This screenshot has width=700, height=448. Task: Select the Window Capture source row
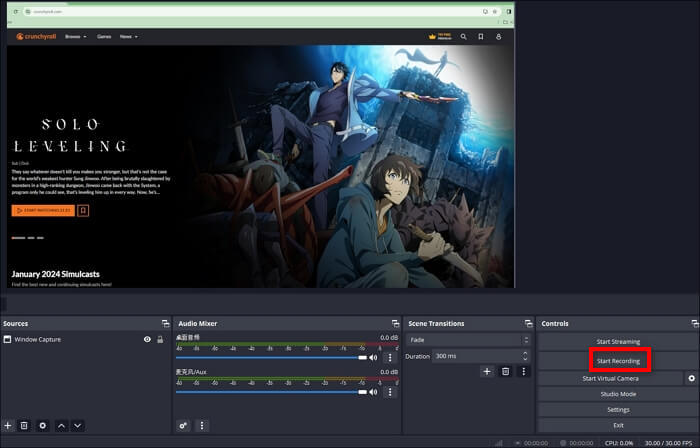click(x=85, y=340)
